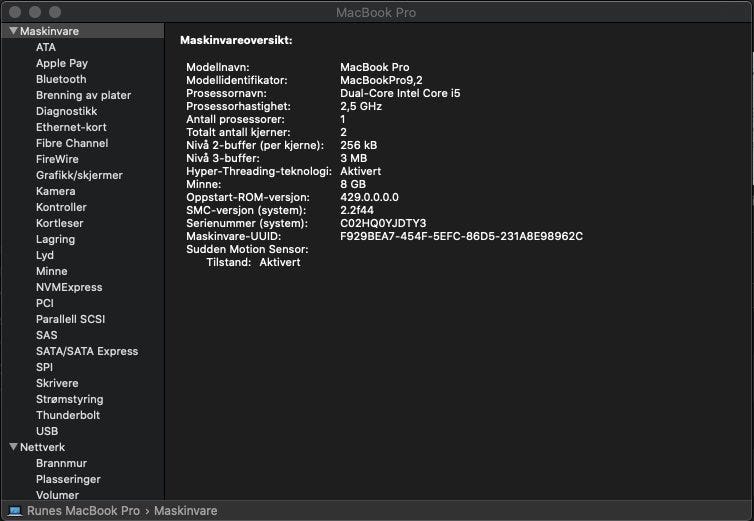Select Minne in the sidebar

click(x=51, y=271)
